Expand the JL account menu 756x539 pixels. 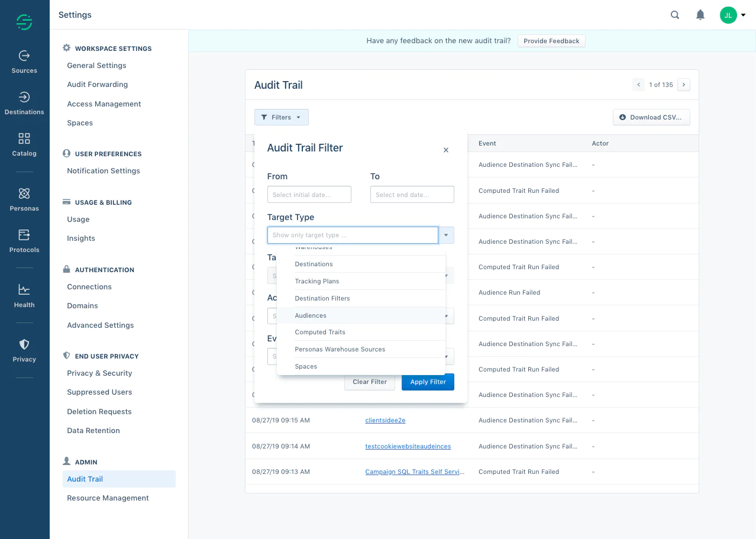tap(734, 15)
